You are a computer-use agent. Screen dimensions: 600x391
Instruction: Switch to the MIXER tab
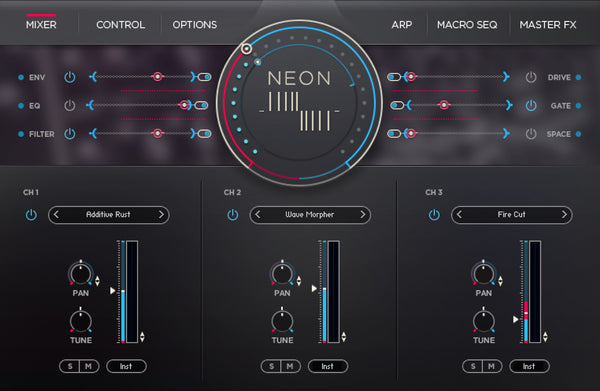pyautogui.click(x=41, y=25)
